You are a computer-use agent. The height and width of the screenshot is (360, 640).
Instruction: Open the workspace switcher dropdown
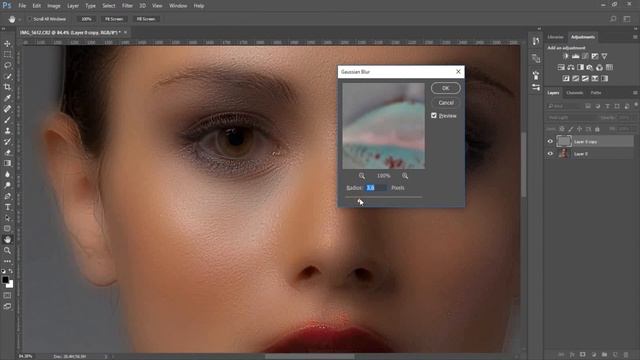[627, 19]
